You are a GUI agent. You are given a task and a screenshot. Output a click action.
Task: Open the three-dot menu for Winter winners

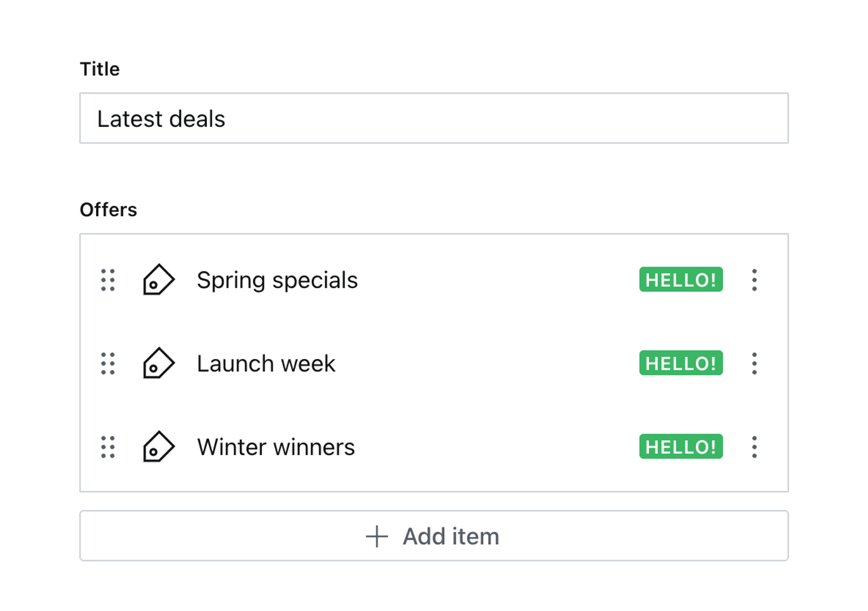(754, 447)
